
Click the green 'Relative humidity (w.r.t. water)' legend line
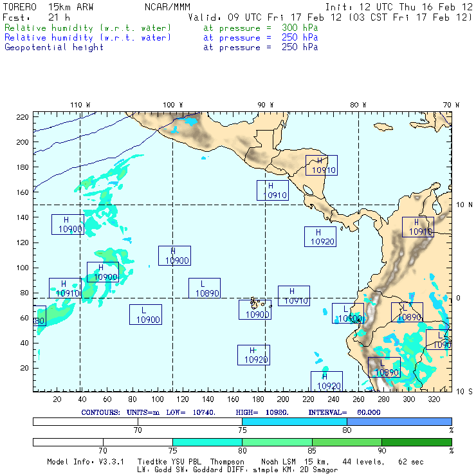point(87,28)
